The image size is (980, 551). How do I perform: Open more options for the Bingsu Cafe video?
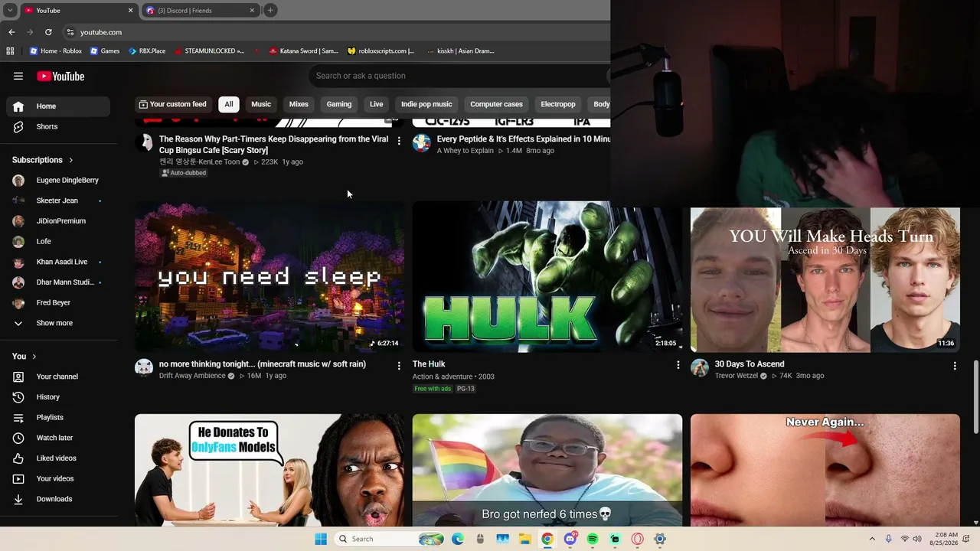tap(399, 141)
